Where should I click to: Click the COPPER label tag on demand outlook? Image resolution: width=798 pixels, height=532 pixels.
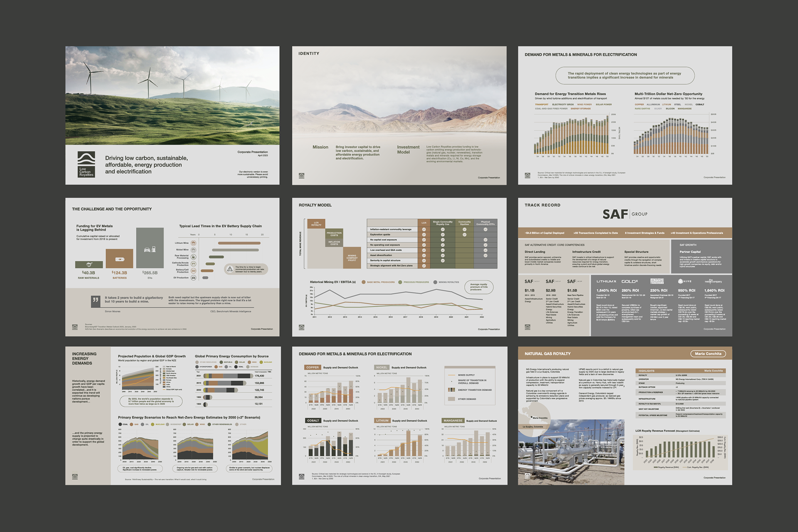313,367
